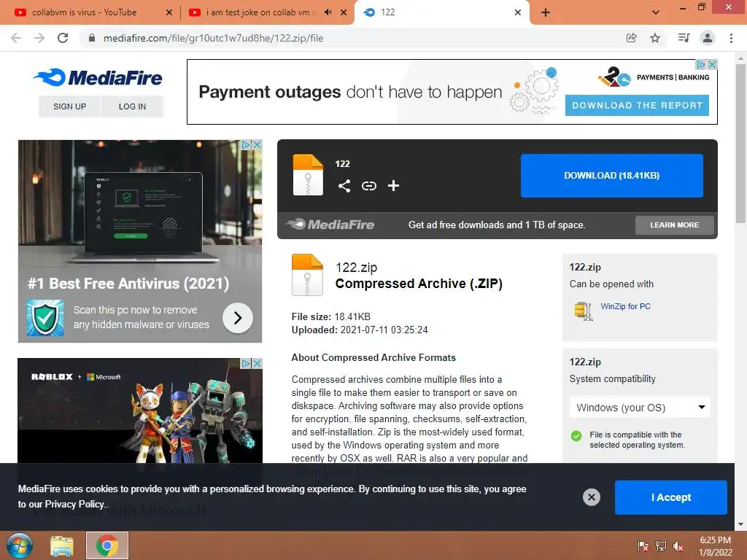Viewport: 747px width, 560px height.
Task: Click the 'File size: 18.41KB' text
Action: coord(331,316)
